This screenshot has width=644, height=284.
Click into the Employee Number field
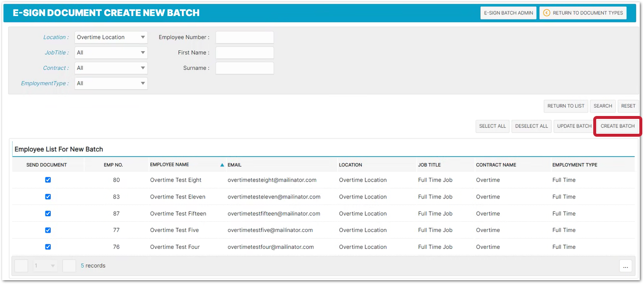pos(245,37)
